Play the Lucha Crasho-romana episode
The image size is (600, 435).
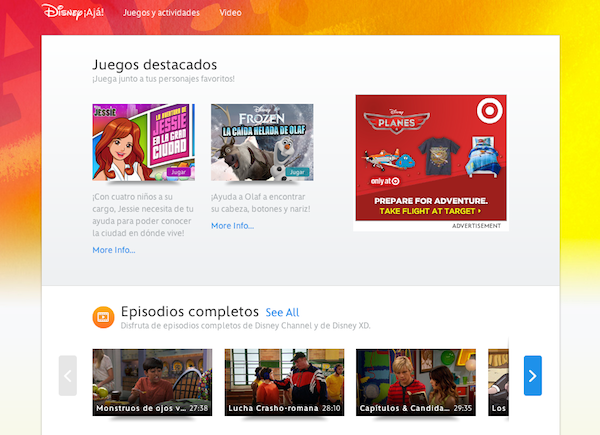point(284,381)
